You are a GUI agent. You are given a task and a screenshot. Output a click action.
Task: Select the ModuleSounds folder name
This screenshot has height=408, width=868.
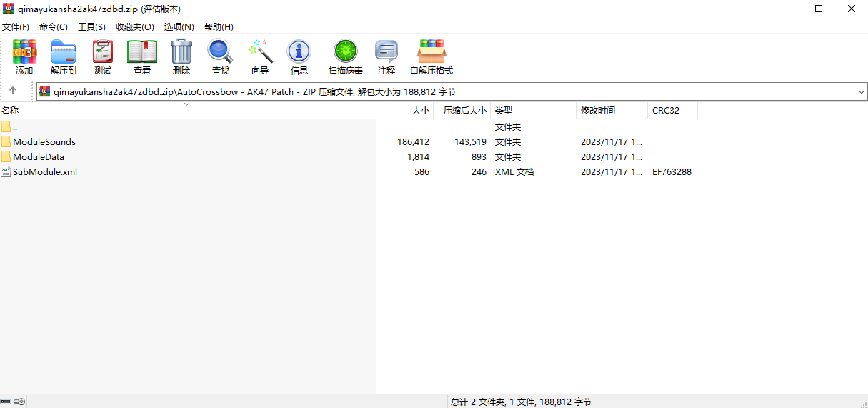pyautogui.click(x=44, y=141)
